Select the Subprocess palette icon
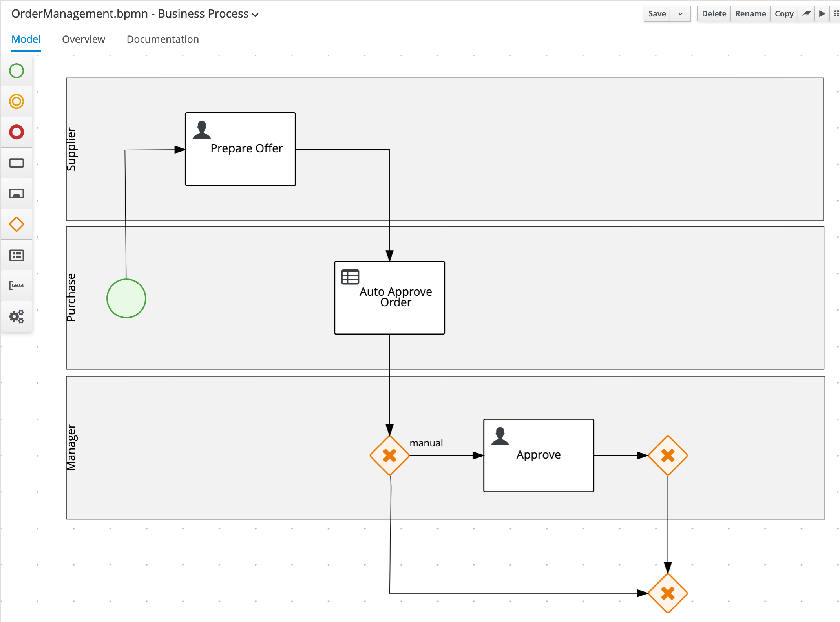840x622 pixels. (x=16, y=194)
